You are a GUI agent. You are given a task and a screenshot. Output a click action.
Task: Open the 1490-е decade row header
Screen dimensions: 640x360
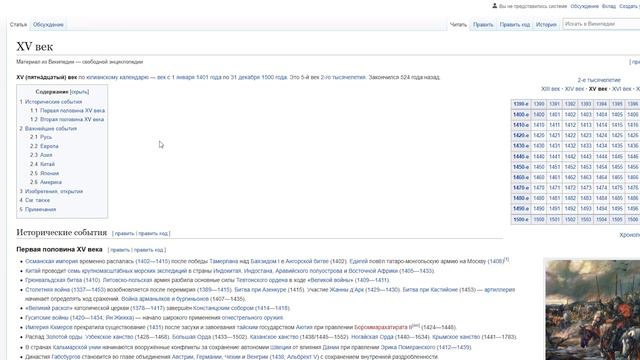(521, 209)
